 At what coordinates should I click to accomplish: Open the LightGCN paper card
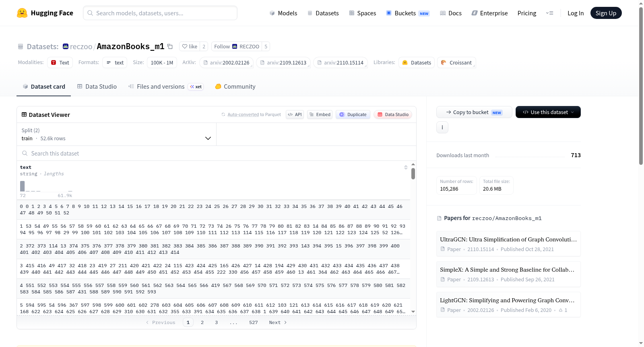[x=508, y=305]
